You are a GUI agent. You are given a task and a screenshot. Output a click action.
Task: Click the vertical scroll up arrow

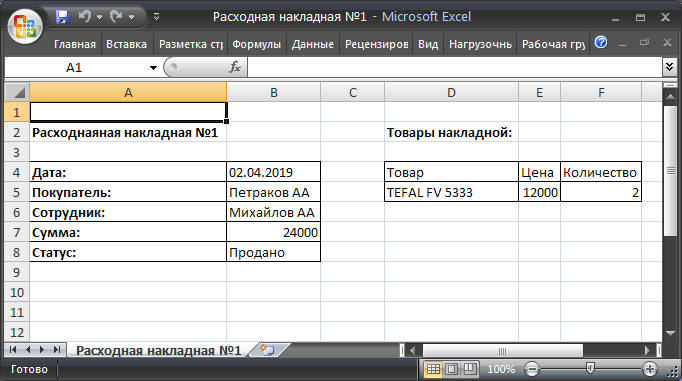tap(670, 97)
